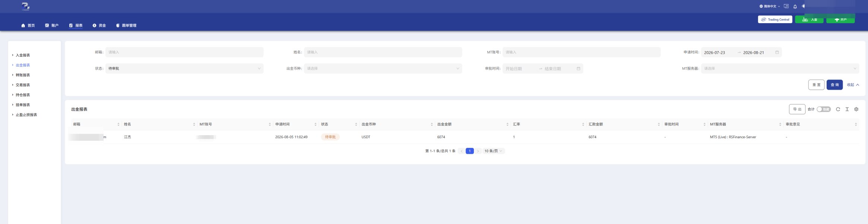Collapse filters with 收起 link
Viewport: 868px width, 224px height.
tap(853, 85)
